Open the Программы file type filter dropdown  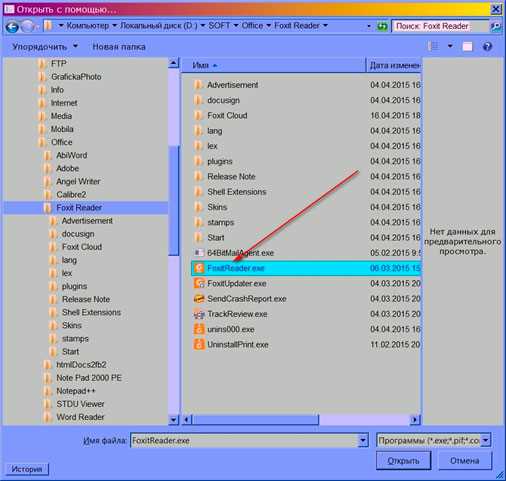tap(486, 441)
